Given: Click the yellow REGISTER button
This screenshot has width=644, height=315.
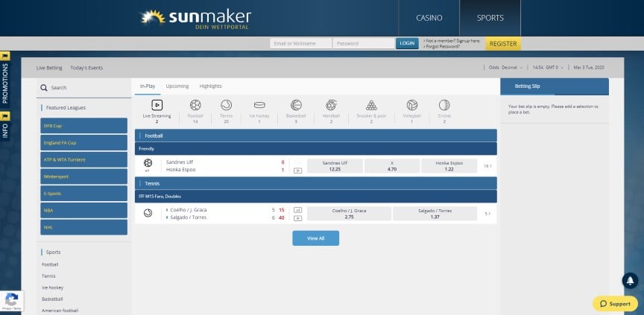Looking at the screenshot, I should pyautogui.click(x=503, y=43).
